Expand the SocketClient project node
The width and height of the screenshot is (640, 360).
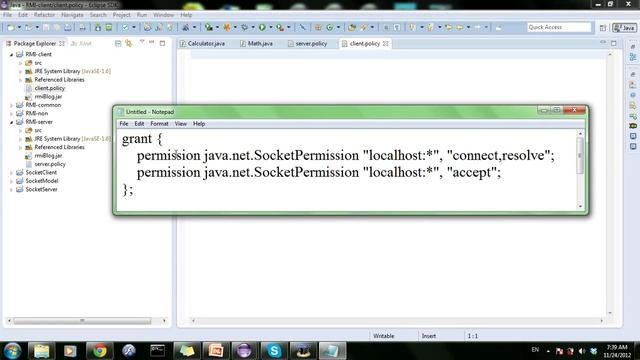tap(11, 173)
